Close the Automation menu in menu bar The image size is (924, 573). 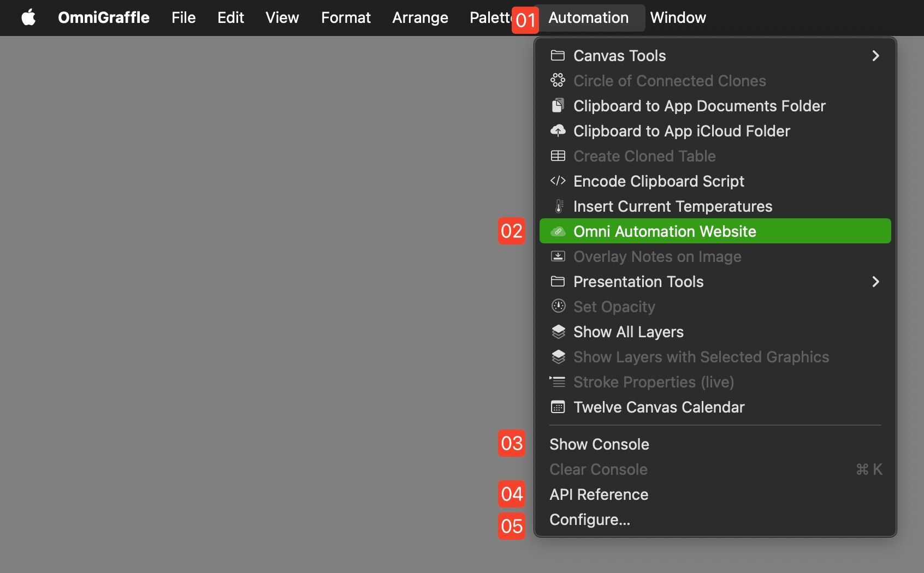tap(589, 17)
